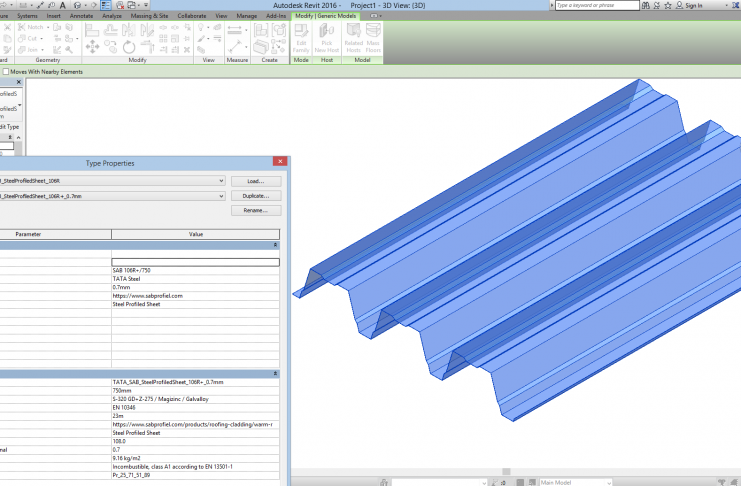Image resolution: width=741 pixels, height=486 pixels.
Task: Open the Massing & Site ribbon tab
Action: click(x=148, y=17)
